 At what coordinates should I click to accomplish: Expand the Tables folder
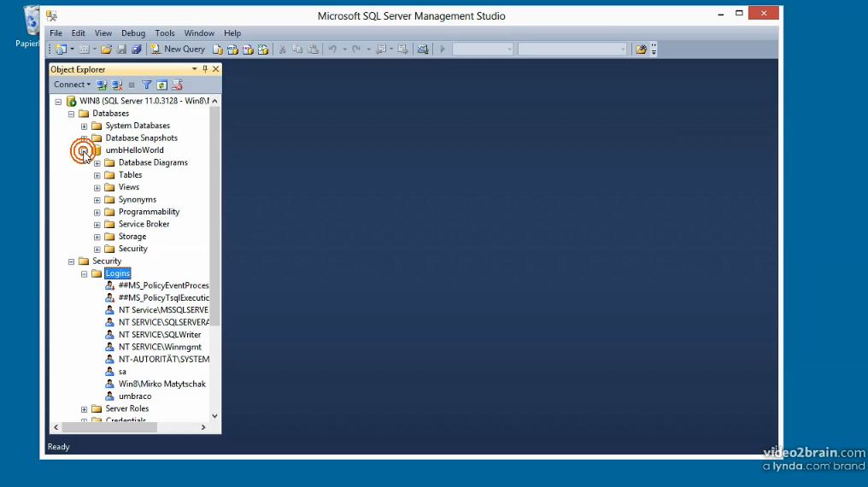click(x=97, y=175)
